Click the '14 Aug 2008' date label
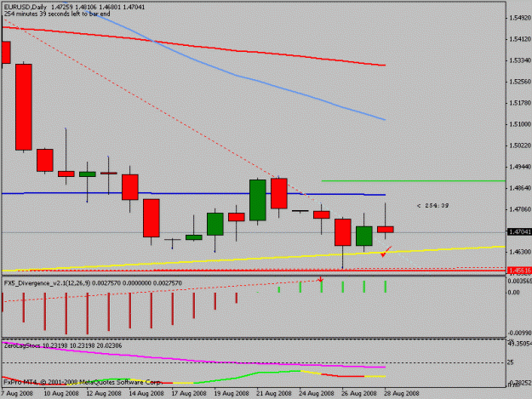The height and width of the screenshot is (399, 532). coord(146,394)
